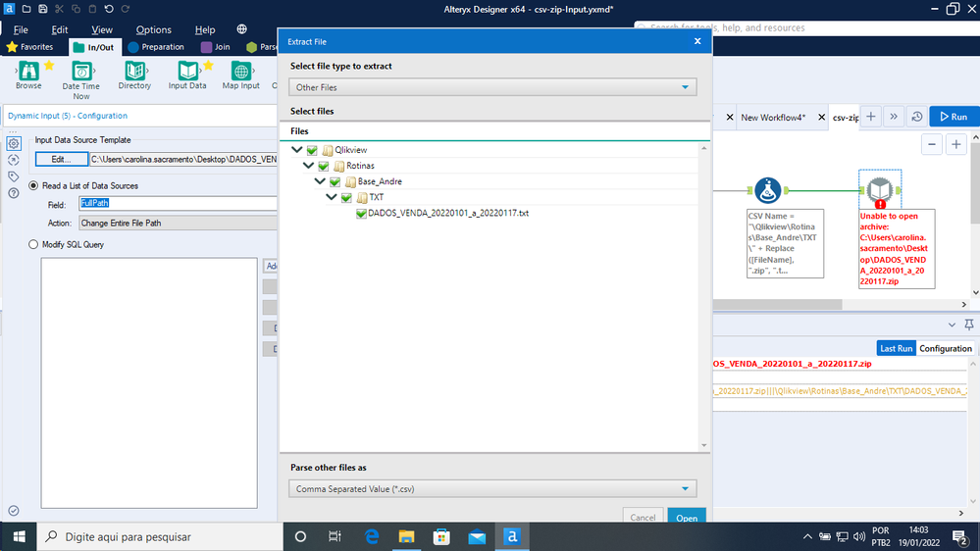The width and height of the screenshot is (980, 551).
Task: Open File Explorer from taskbar
Action: (x=407, y=536)
